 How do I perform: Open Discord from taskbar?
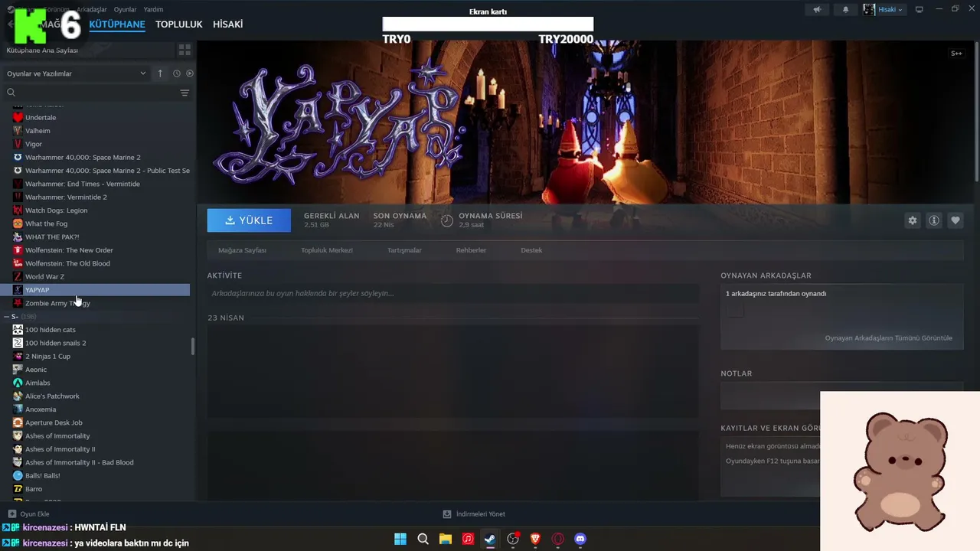(580, 539)
